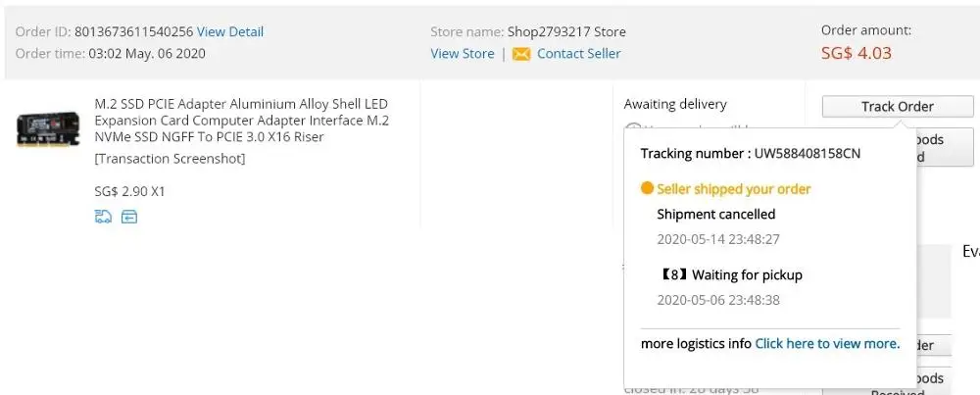Click the orange shipped status dot

pos(647,189)
